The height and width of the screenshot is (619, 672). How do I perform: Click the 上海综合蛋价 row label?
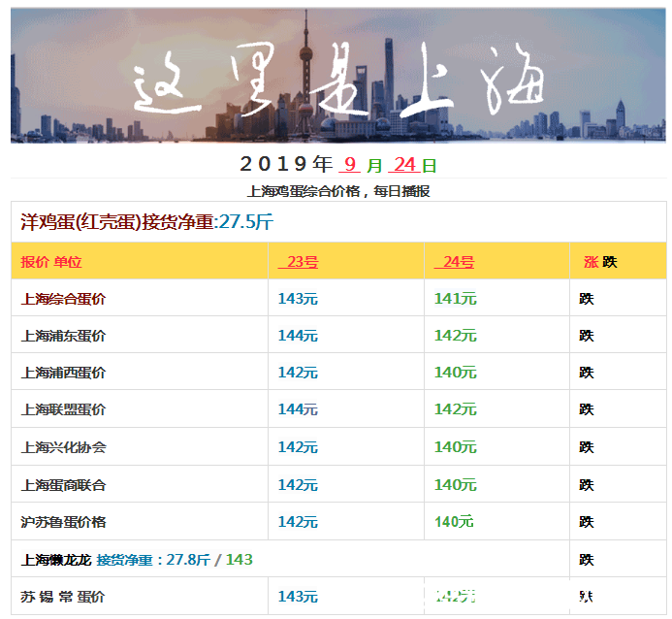(x=63, y=299)
